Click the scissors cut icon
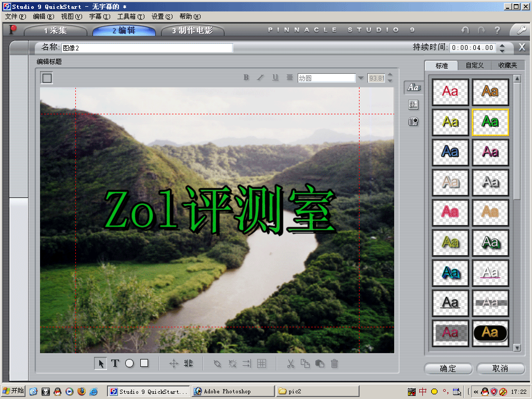 pyautogui.click(x=291, y=364)
